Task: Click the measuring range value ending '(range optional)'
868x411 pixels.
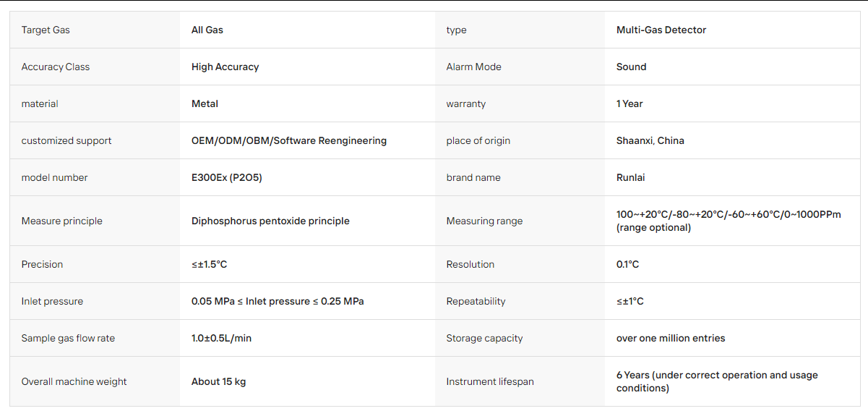Action: [x=729, y=221]
